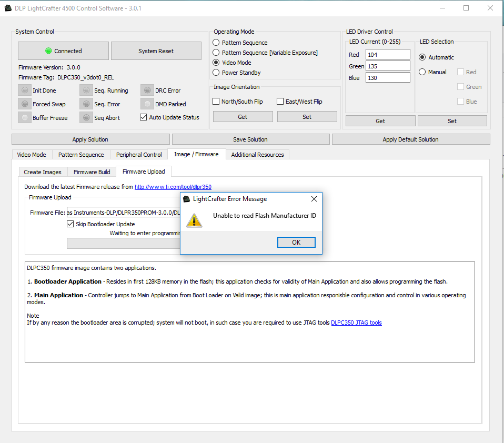Viewport: 504px width, 443px height.
Task: Enable East/West Flip checkbox
Action: [280, 101]
